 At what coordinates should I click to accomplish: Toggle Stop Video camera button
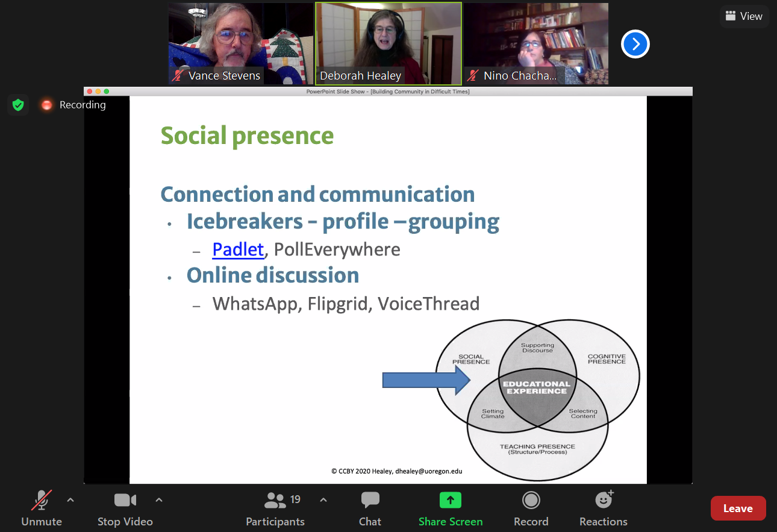tap(125, 508)
